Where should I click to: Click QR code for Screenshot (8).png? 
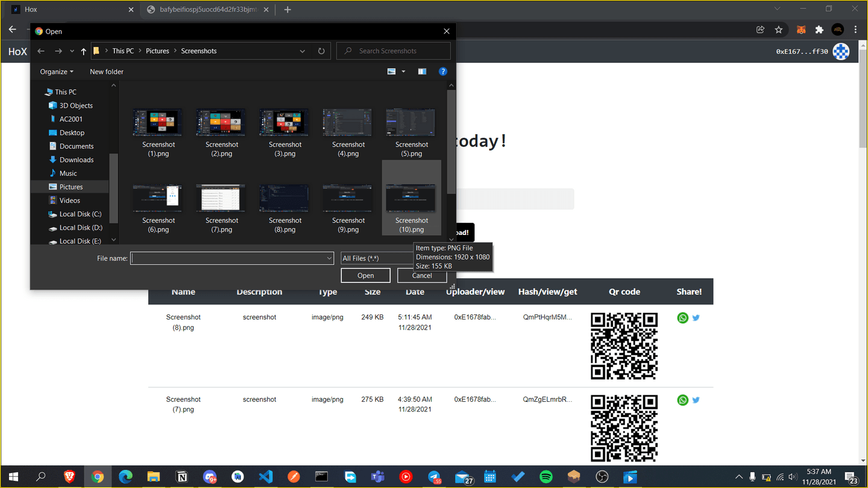(x=624, y=346)
